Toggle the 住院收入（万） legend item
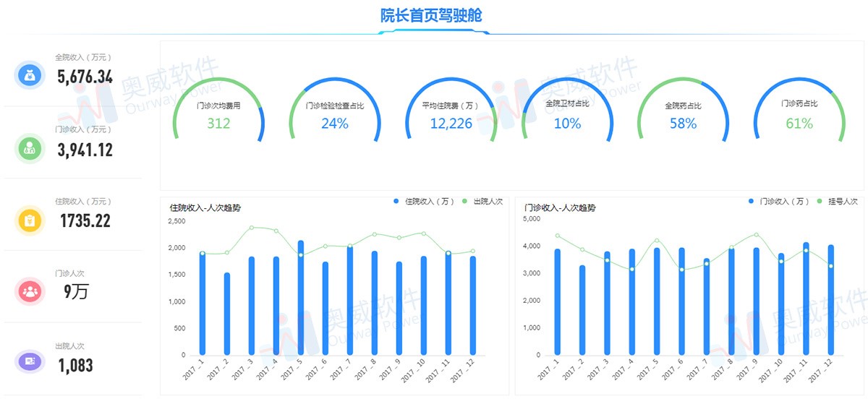 [x=425, y=201]
